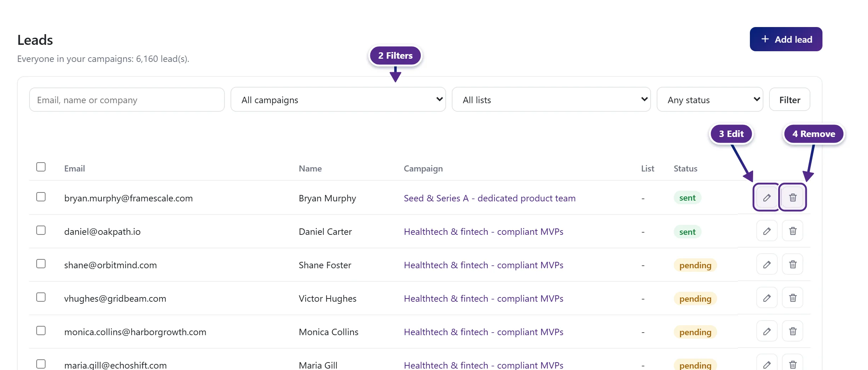The width and height of the screenshot is (868, 370).
Task: Click monica.collins@harborgrowth.com email text
Action: [135, 332]
